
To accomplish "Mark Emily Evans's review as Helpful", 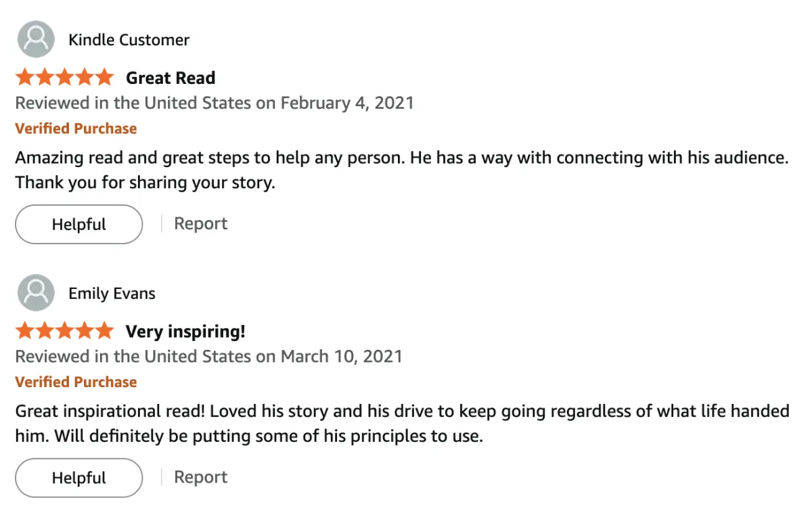I will (x=78, y=478).
